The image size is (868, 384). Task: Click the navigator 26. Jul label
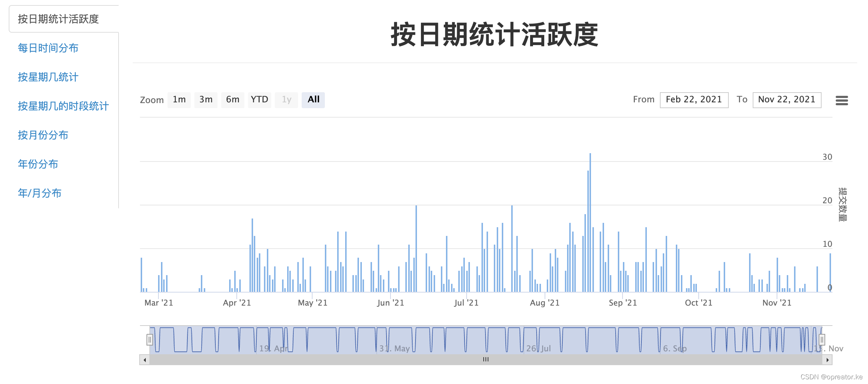coord(538,348)
